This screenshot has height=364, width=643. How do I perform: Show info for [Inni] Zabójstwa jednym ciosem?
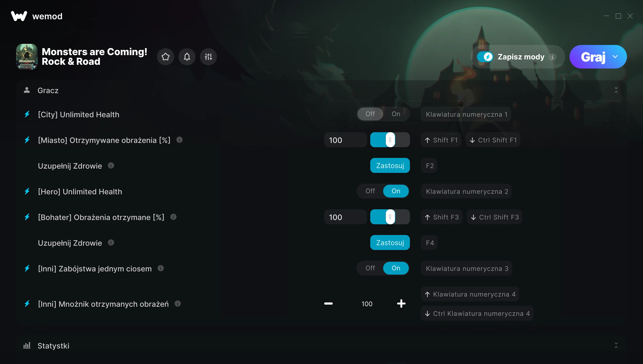click(x=161, y=268)
